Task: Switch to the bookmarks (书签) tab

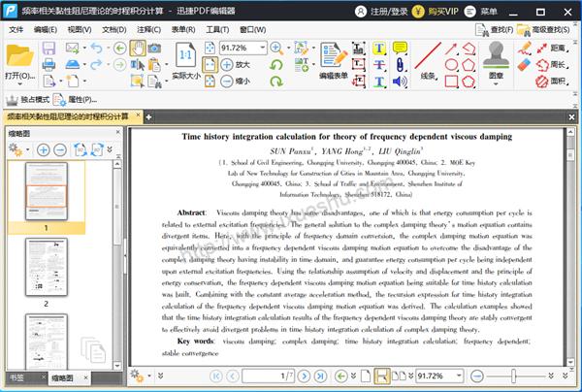Action: [x=17, y=377]
